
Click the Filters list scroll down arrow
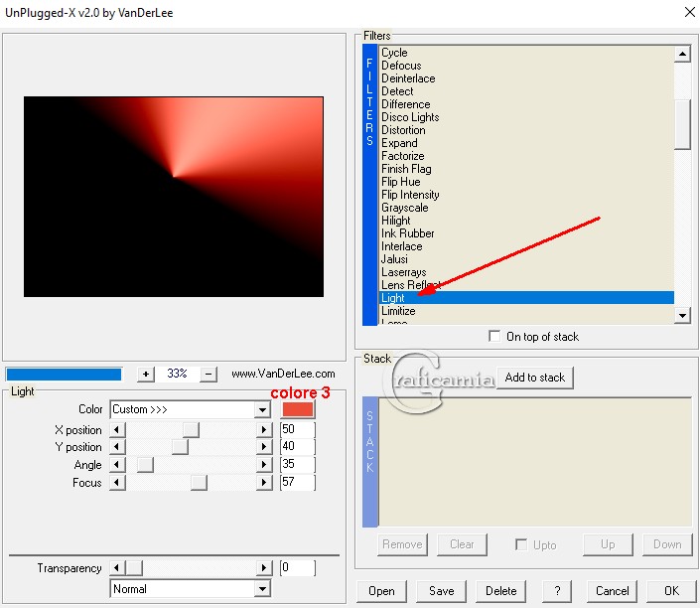(682, 315)
